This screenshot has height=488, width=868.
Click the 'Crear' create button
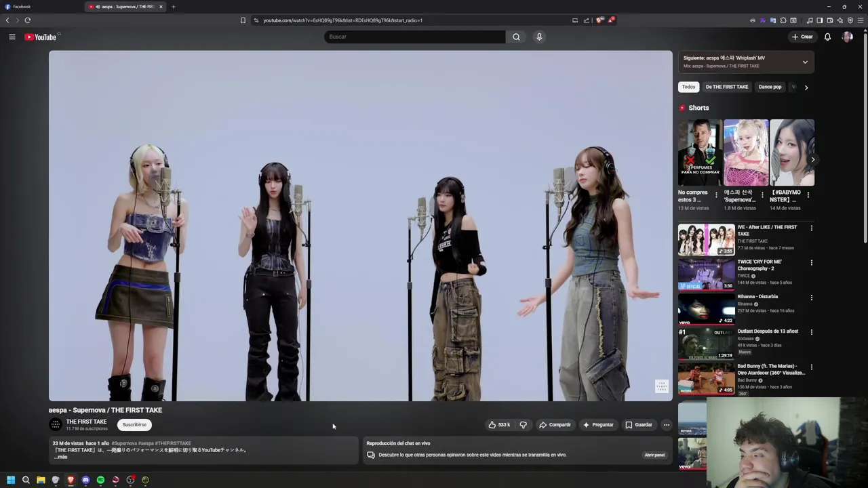click(802, 37)
